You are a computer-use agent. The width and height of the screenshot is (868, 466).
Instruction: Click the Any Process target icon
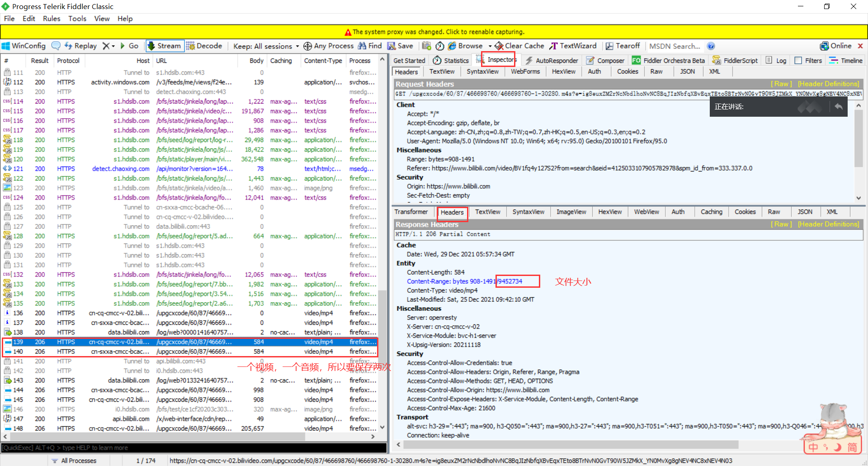[x=307, y=46]
